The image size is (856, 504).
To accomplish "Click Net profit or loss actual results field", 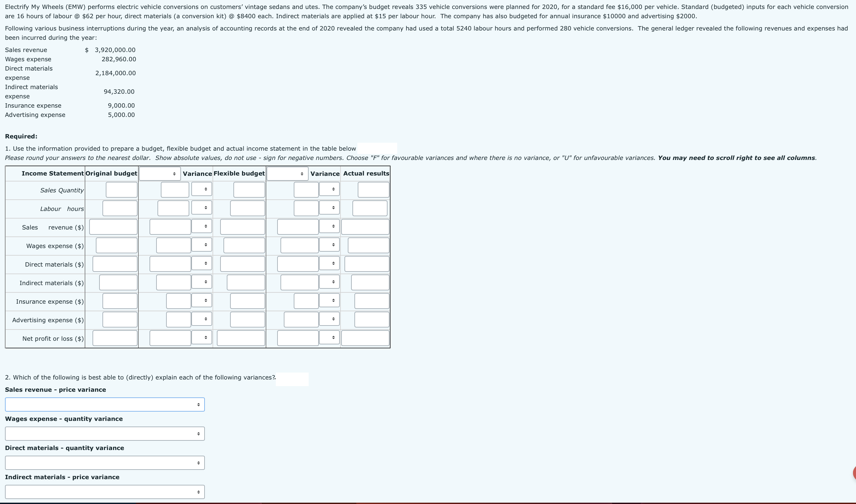I will pyautogui.click(x=365, y=338).
